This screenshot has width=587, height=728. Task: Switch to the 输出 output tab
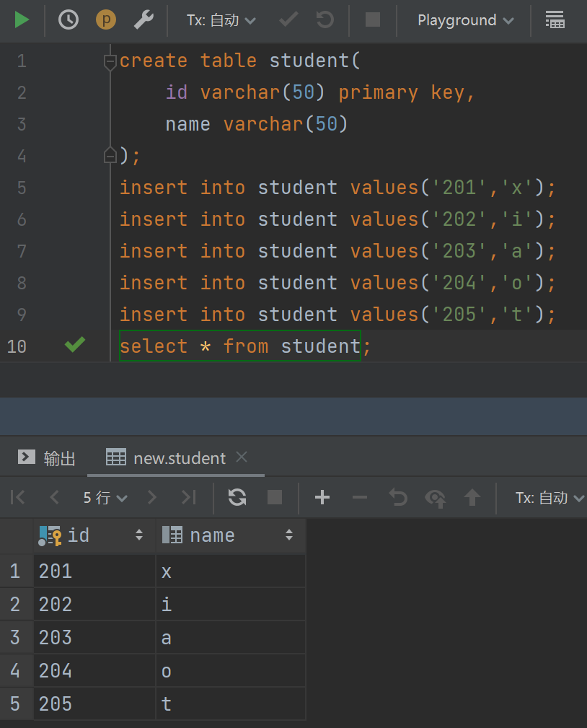(x=46, y=458)
